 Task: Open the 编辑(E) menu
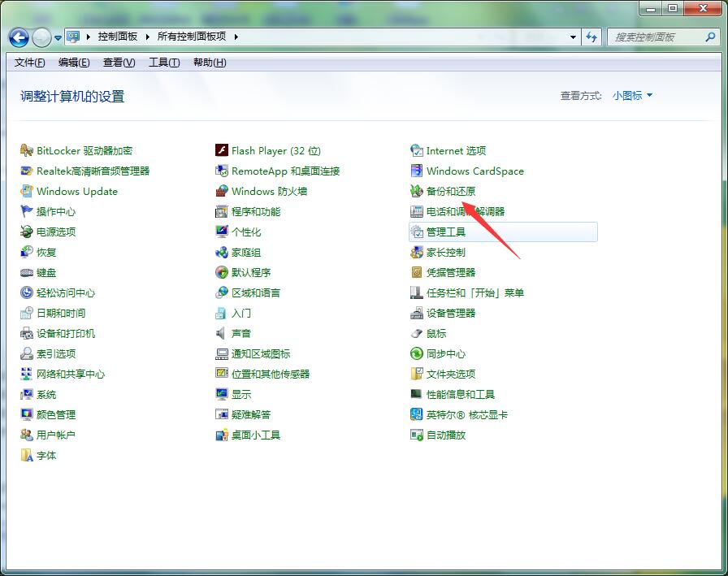coord(74,63)
